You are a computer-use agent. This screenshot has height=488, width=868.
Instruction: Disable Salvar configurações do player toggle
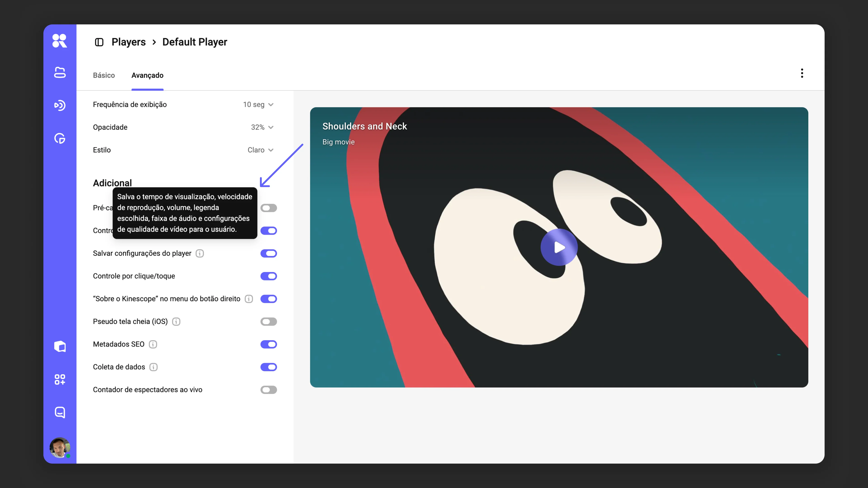[x=269, y=253]
